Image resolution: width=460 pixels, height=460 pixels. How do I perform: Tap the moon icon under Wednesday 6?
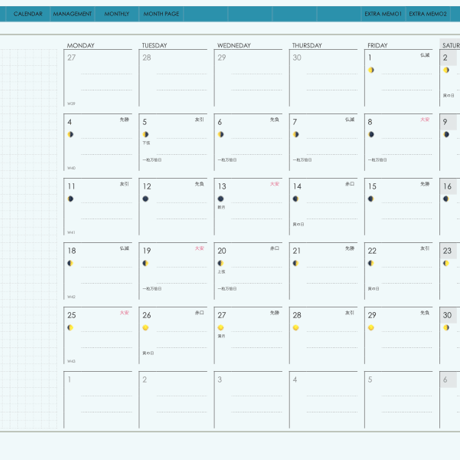coord(221,134)
